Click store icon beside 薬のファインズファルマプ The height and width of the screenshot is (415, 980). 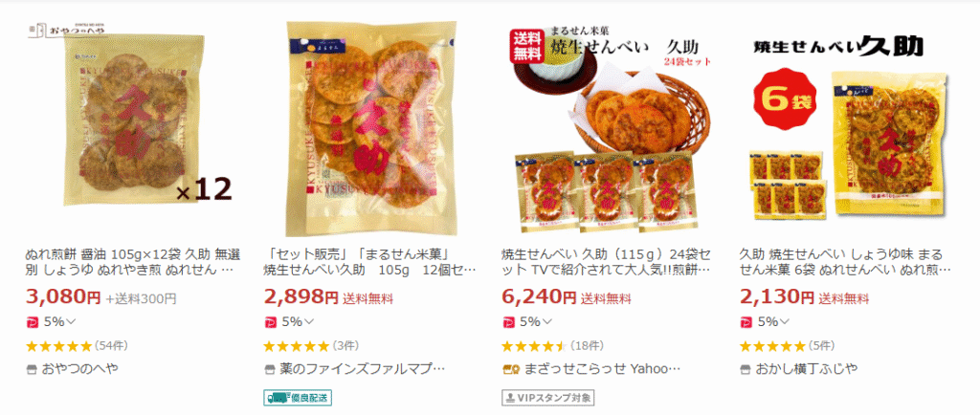(x=269, y=369)
